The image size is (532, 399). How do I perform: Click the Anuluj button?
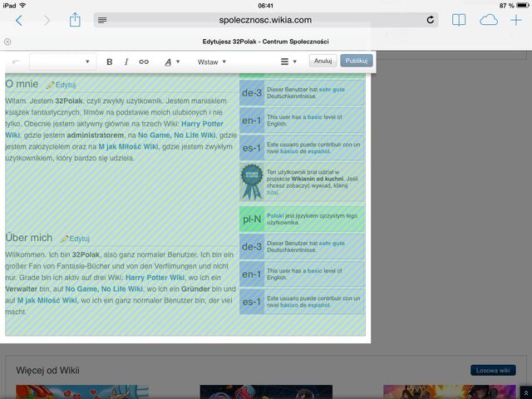323,61
